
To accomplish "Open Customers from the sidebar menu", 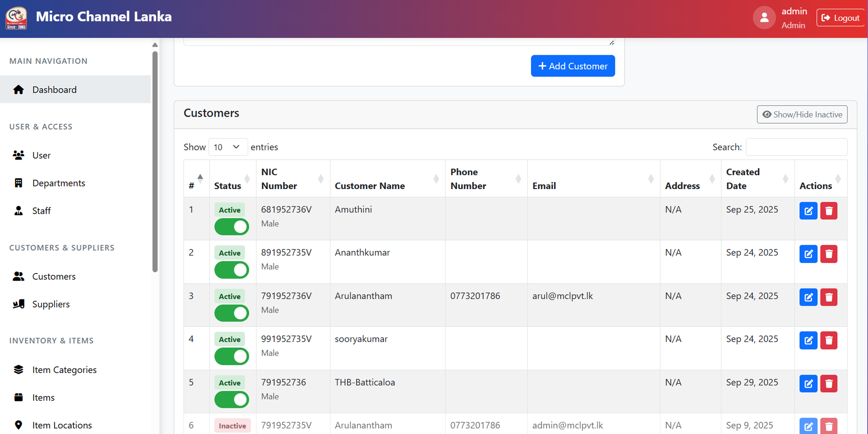I will (54, 276).
